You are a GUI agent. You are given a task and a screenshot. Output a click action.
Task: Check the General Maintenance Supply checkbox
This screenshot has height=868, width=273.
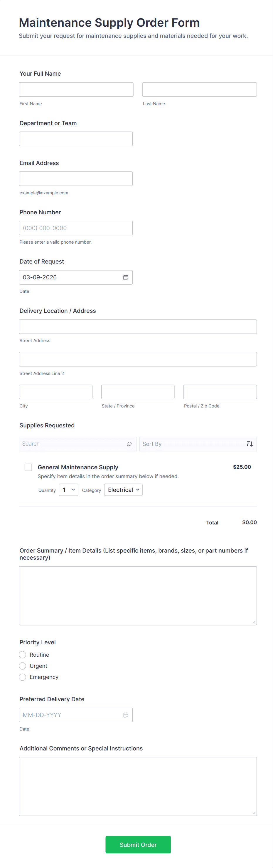coord(28,467)
